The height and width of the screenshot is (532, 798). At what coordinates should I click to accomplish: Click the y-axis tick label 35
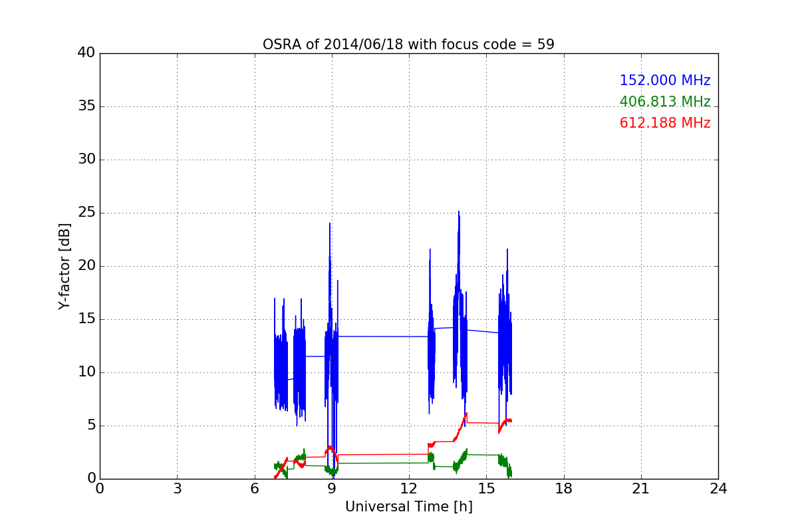[x=86, y=106]
